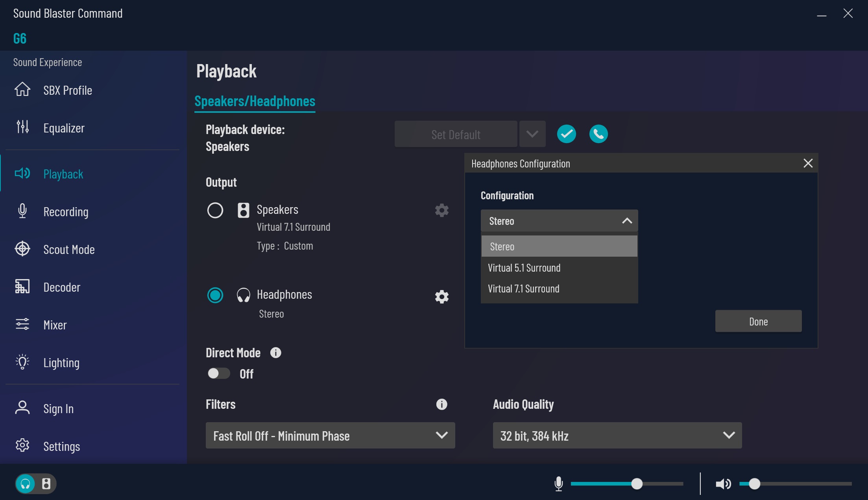Viewport: 868px width, 500px height.
Task: Show Filters info icon
Action: (x=442, y=404)
